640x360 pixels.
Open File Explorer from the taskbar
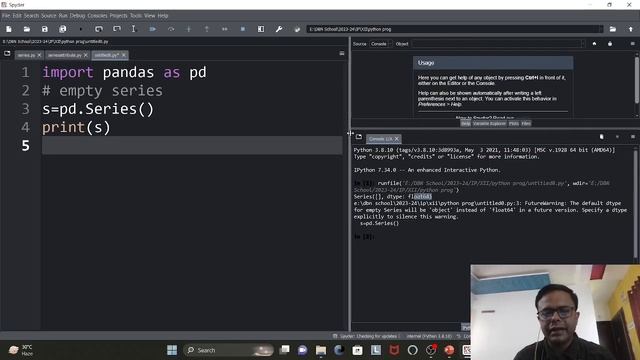coord(321,350)
